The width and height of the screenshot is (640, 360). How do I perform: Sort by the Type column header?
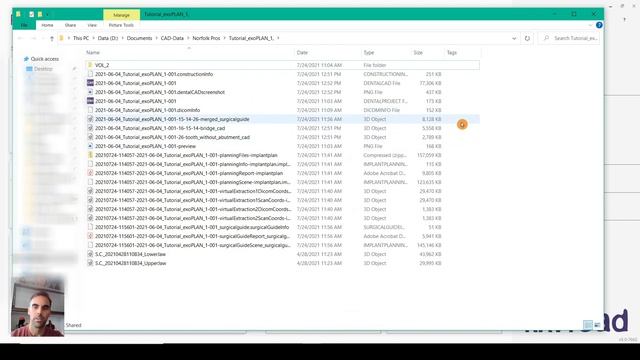pos(369,53)
